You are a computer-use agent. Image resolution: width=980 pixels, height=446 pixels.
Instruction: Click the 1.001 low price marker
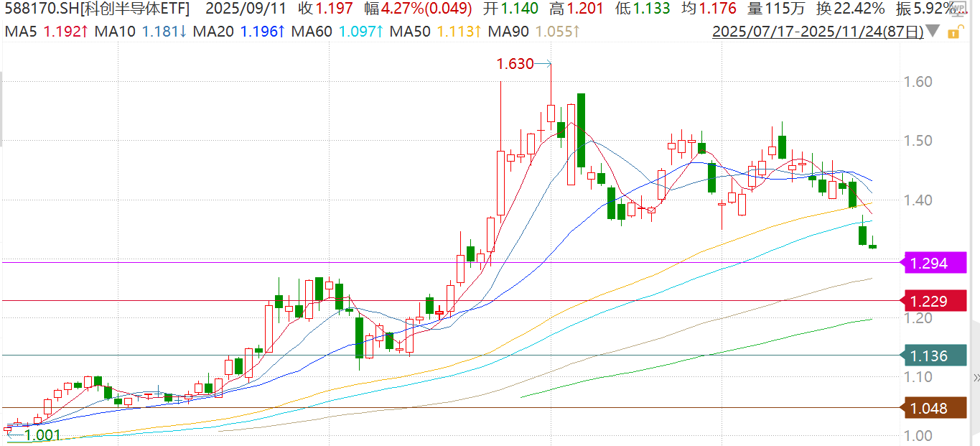[42, 435]
